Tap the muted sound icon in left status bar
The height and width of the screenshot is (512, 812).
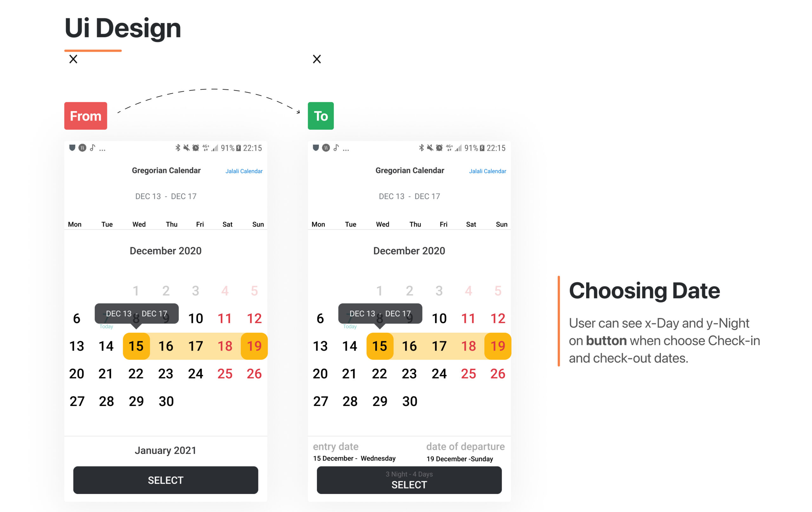pos(187,148)
